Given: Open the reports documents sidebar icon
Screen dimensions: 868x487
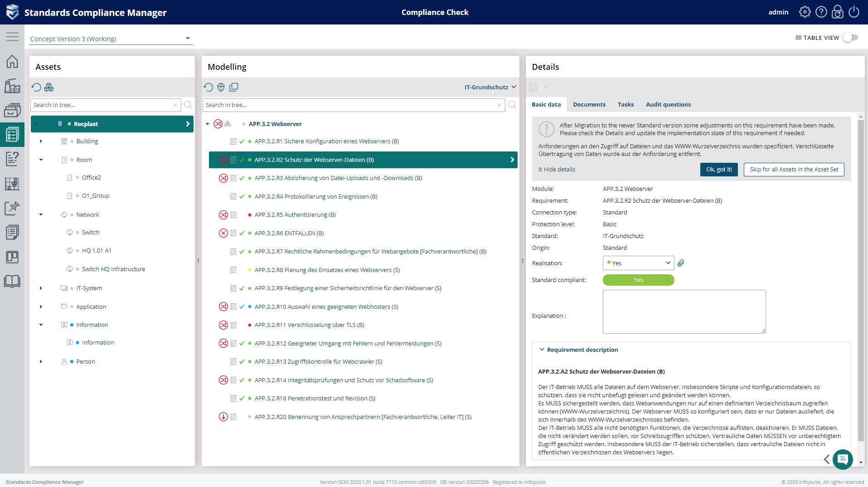Looking at the screenshot, I should pyautogui.click(x=12, y=232).
